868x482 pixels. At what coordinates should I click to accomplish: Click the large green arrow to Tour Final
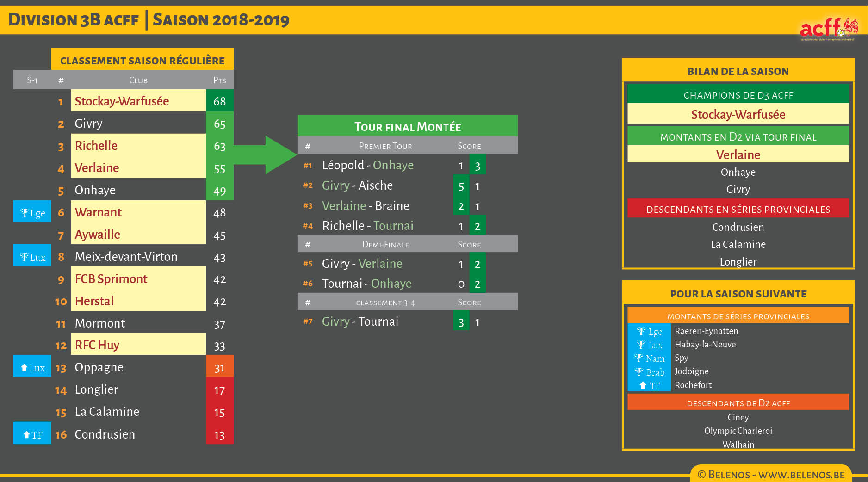(268, 155)
